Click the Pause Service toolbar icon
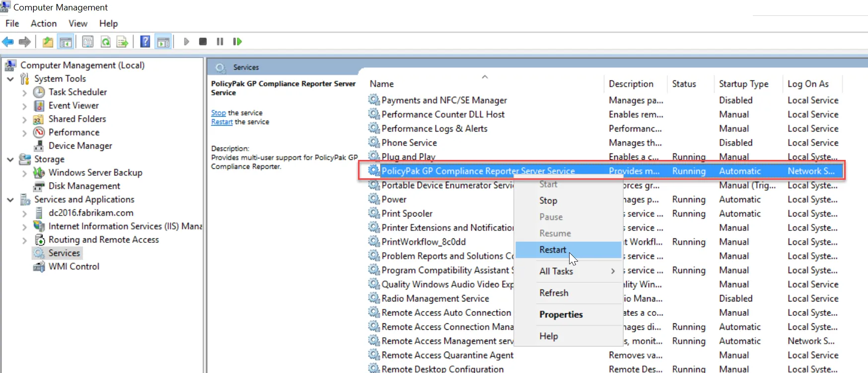The image size is (868, 373). pos(220,42)
